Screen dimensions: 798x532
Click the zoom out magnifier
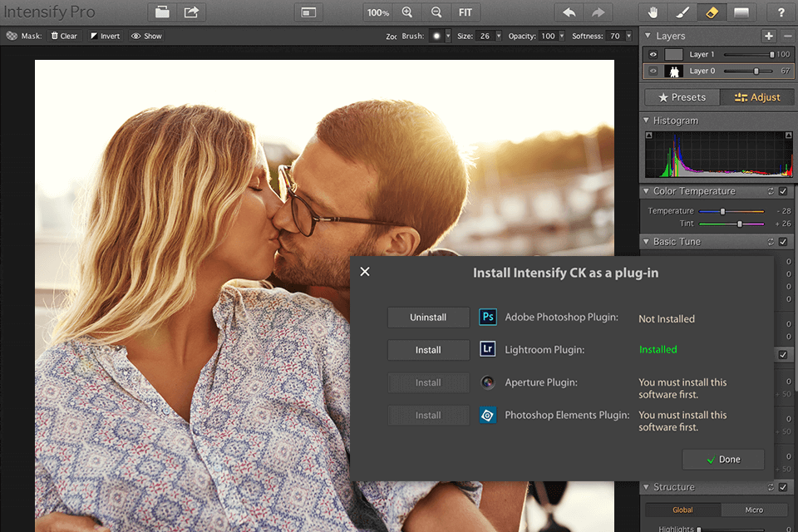click(x=436, y=12)
